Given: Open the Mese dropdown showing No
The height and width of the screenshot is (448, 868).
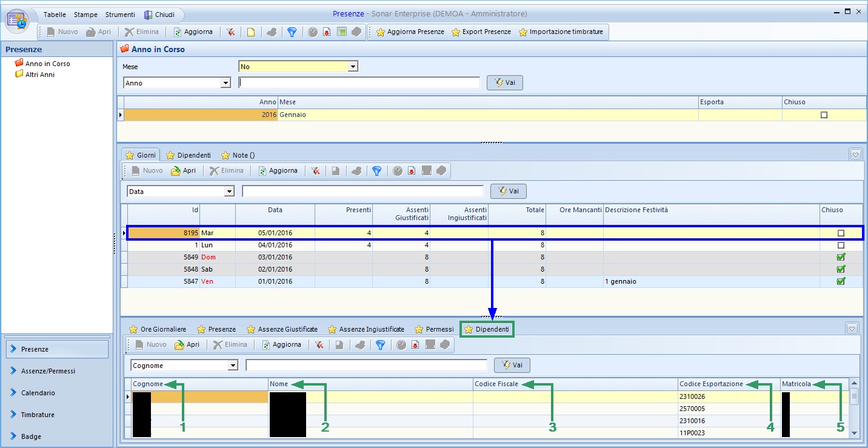Looking at the screenshot, I should [x=353, y=67].
